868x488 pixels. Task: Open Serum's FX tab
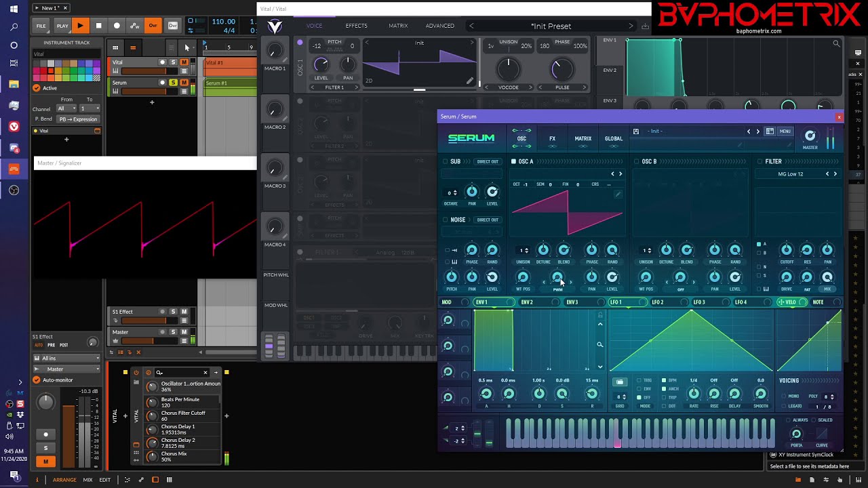click(552, 139)
